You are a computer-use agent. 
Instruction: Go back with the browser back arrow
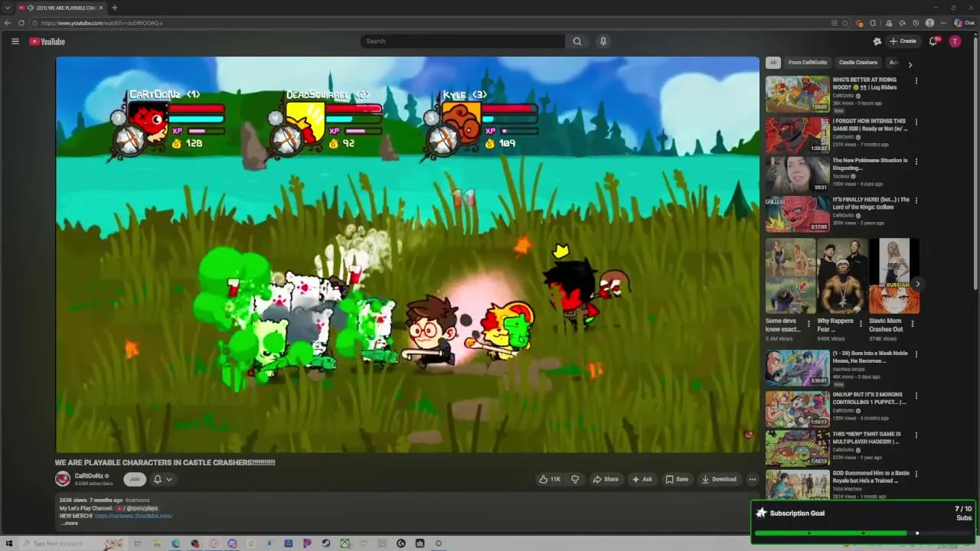[8, 23]
